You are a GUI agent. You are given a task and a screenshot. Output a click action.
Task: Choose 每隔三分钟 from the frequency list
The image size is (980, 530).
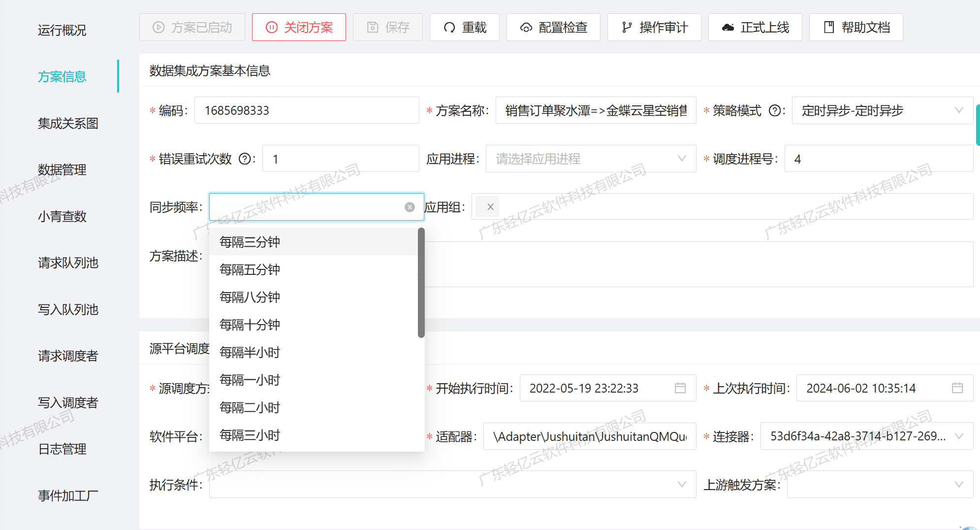[x=314, y=242]
